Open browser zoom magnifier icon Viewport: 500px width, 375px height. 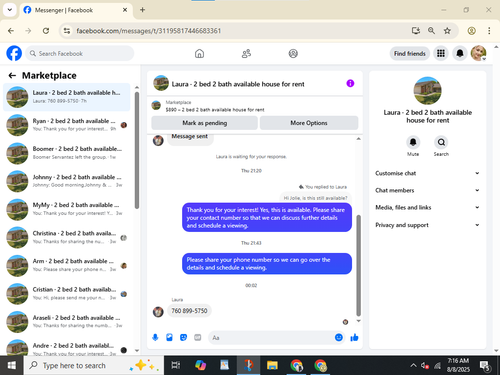pyautogui.click(x=431, y=31)
